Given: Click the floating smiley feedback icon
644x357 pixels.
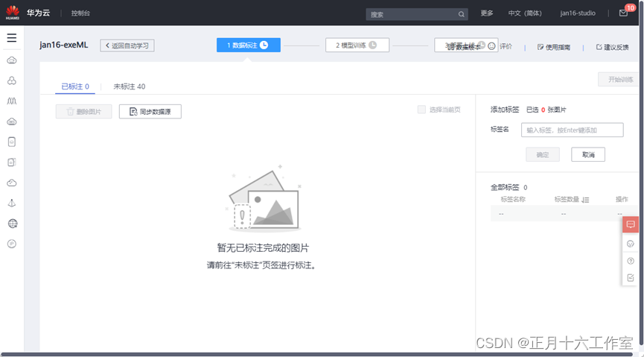Looking at the screenshot, I should tap(631, 244).
